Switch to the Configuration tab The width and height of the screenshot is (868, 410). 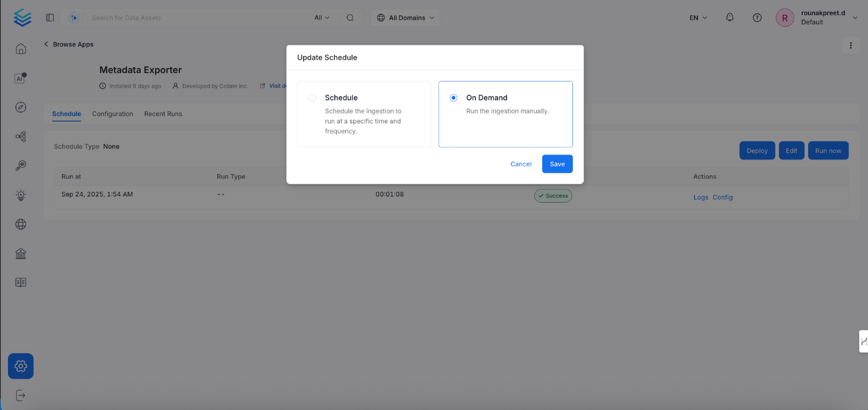[x=112, y=114]
